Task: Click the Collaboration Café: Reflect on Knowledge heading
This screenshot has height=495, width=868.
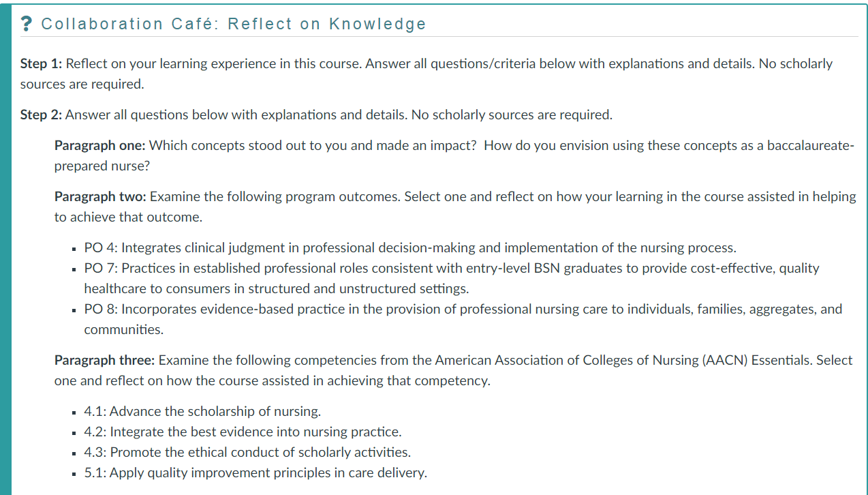Action: click(x=233, y=25)
